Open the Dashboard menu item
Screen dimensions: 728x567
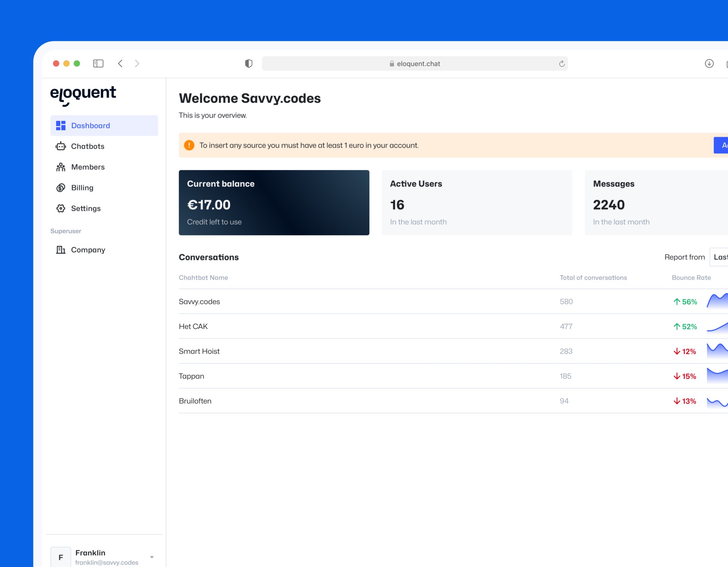point(104,125)
